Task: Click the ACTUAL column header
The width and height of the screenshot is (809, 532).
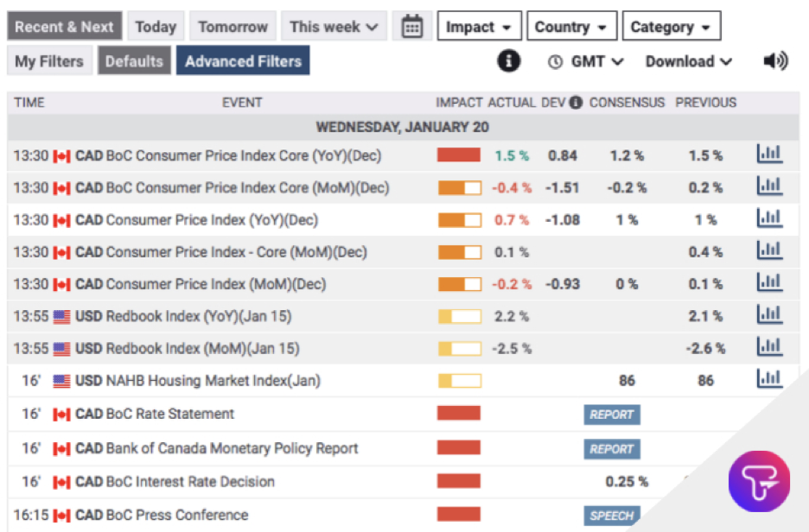Action: click(x=512, y=103)
